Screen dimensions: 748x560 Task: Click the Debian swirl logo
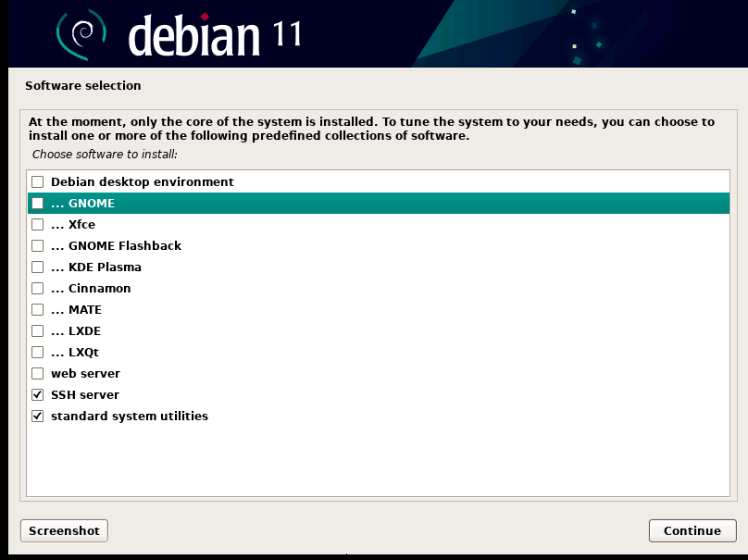(x=81, y=34)
